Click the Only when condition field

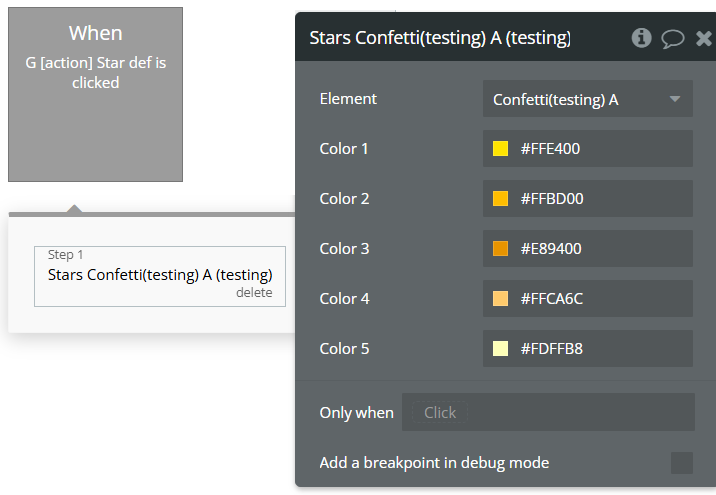click(x=548, y=412)
